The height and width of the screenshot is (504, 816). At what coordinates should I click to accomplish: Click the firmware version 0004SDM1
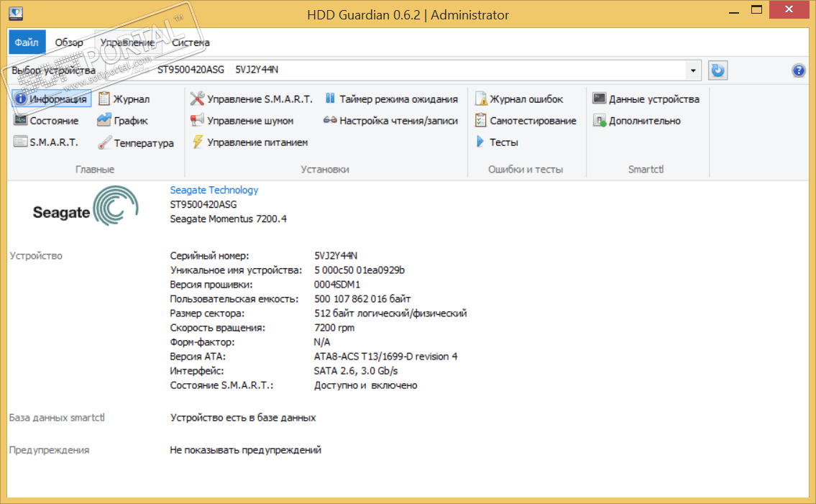(336, 285)
